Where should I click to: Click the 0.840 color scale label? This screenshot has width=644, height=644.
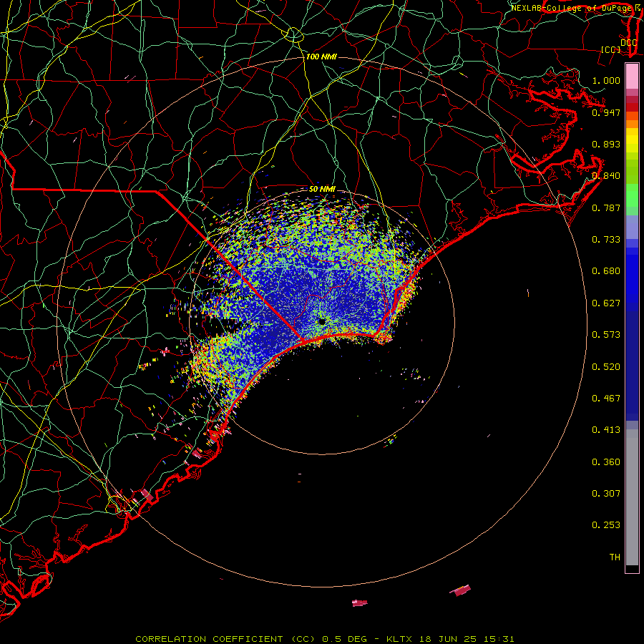pos(606,175)
